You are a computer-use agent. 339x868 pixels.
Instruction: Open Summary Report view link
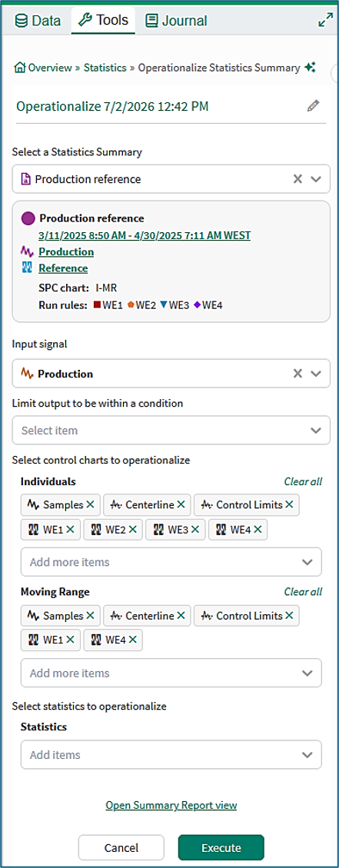tap(171, 805)
